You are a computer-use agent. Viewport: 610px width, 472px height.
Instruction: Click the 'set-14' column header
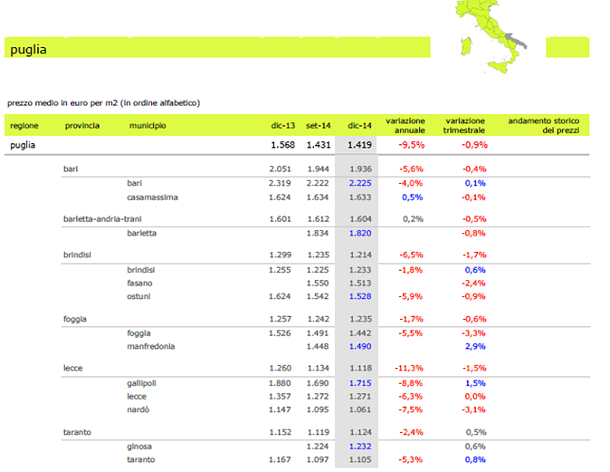point(318,126)
